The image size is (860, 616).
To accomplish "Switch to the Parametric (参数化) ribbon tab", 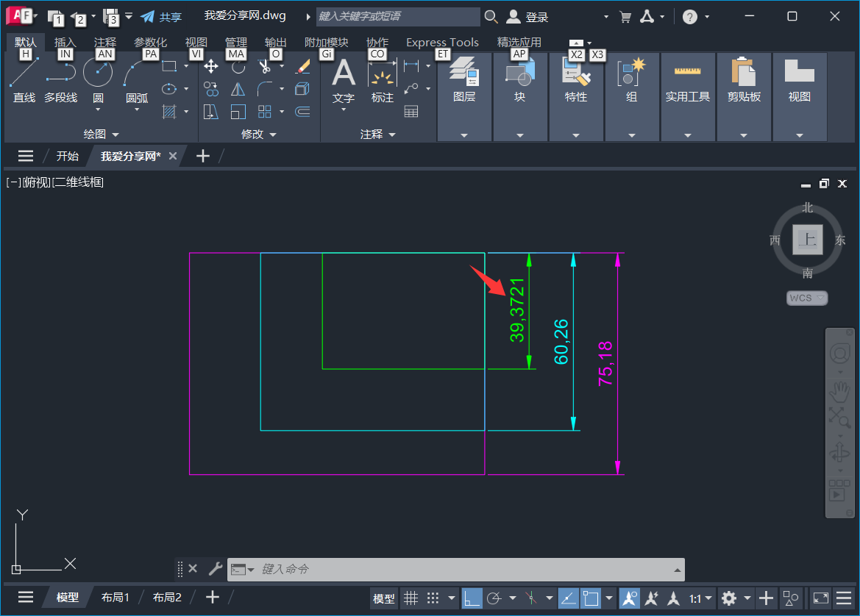I will point(150,42).
